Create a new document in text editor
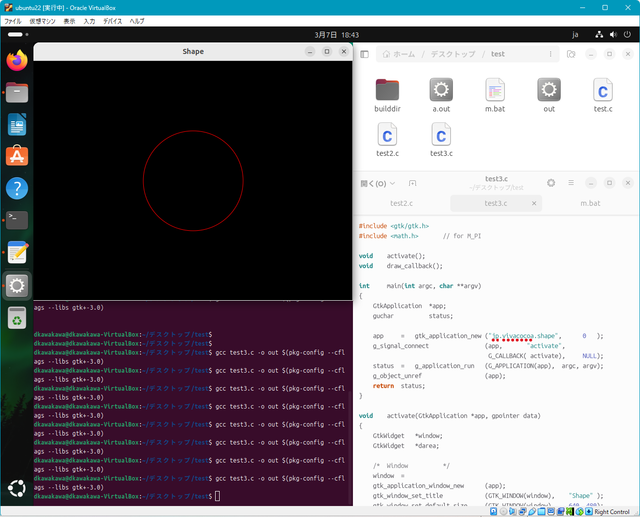 point(412,184)
